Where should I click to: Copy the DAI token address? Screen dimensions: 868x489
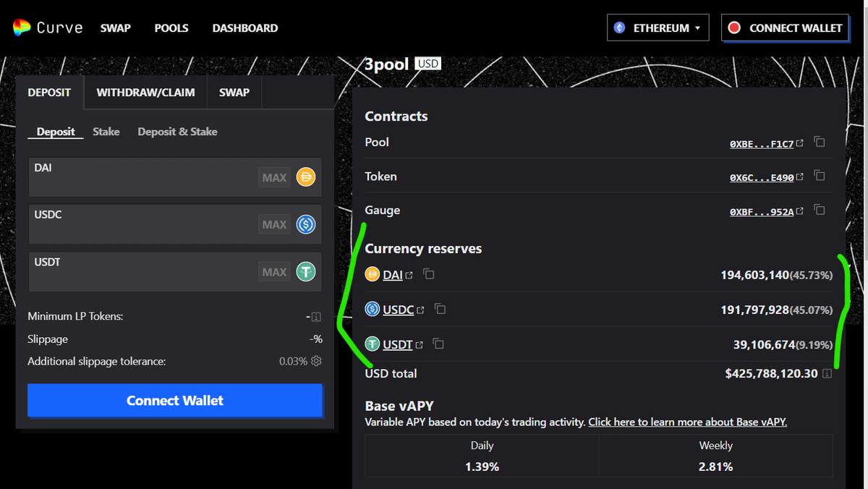429,275
